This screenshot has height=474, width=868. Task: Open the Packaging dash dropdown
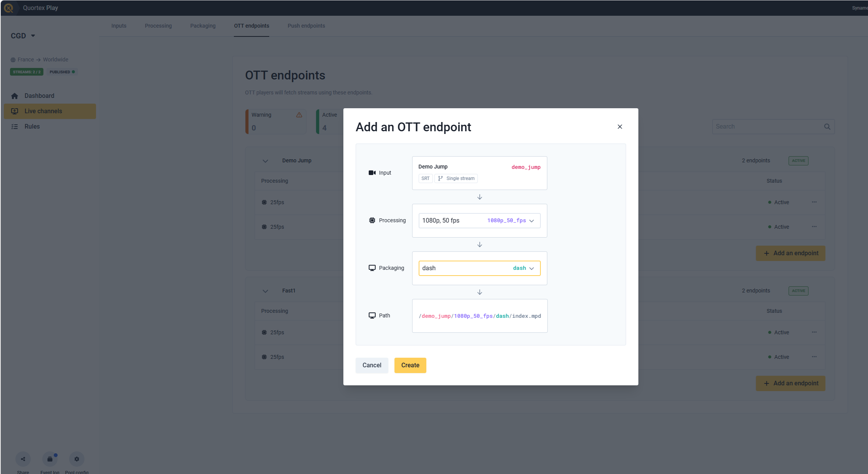(479, 268)
